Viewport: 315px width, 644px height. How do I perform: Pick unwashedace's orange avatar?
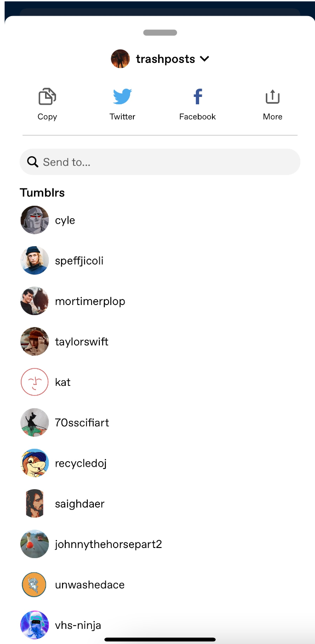pyautogui.click(x=34, y=584)
